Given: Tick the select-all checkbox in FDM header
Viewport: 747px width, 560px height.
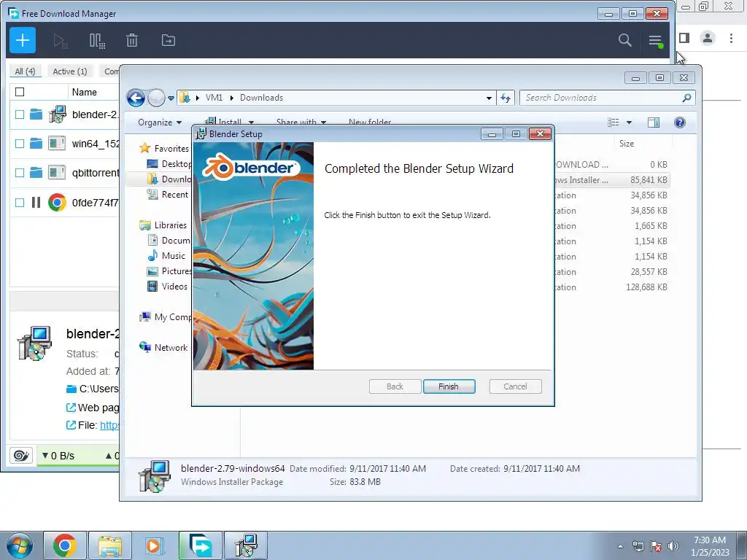Looking at the screenshot, I should pyautogui.click(x=20, y=92).
